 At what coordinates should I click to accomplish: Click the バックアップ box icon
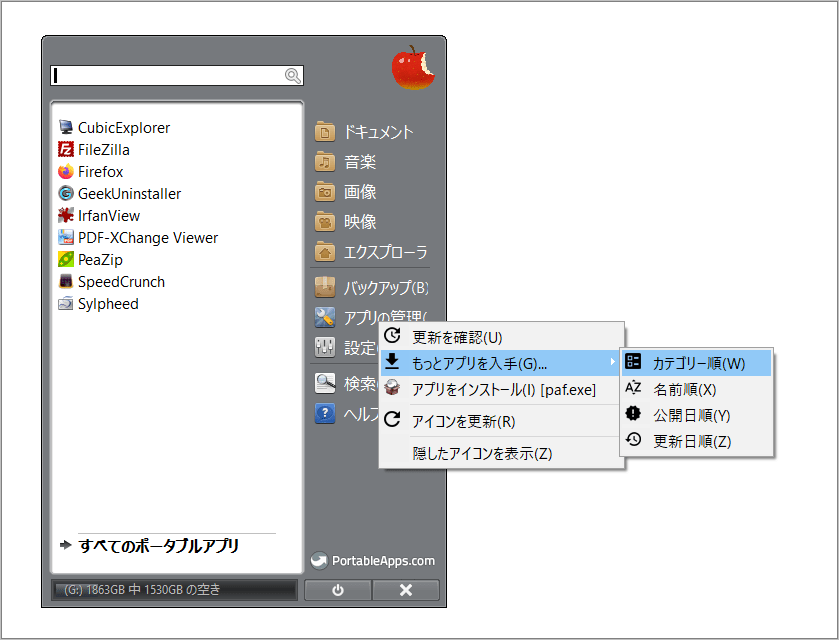325,287
